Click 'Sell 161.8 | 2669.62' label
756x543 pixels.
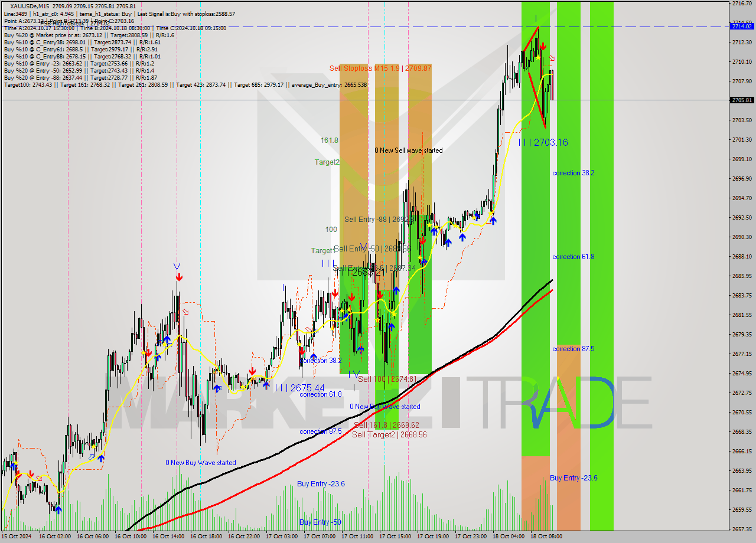(x=386, y=425)
